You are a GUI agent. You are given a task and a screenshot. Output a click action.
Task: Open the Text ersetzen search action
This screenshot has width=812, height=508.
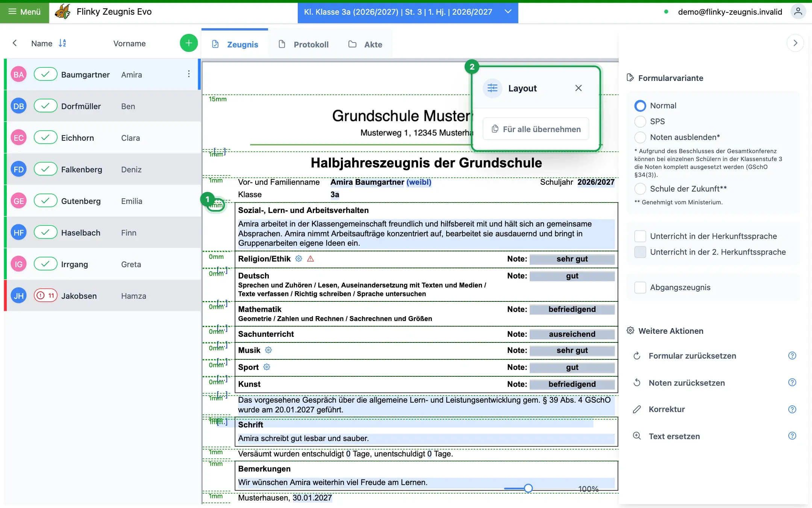tap(674, 437)
